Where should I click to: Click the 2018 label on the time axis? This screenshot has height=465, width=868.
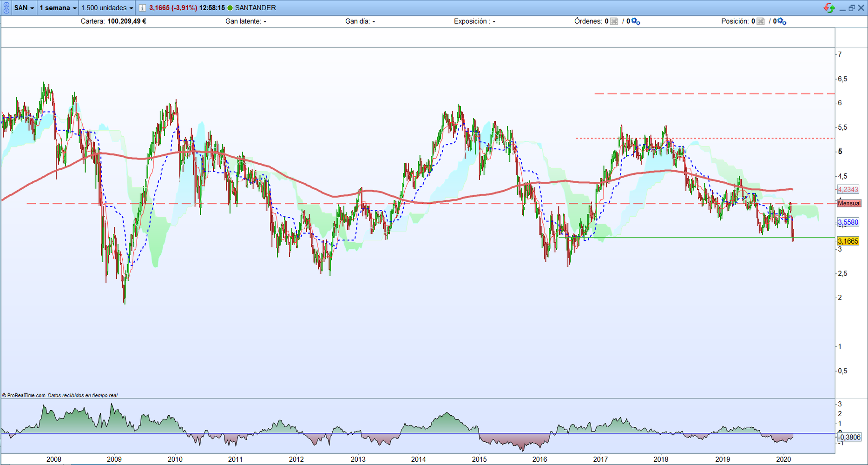(661, 459)
